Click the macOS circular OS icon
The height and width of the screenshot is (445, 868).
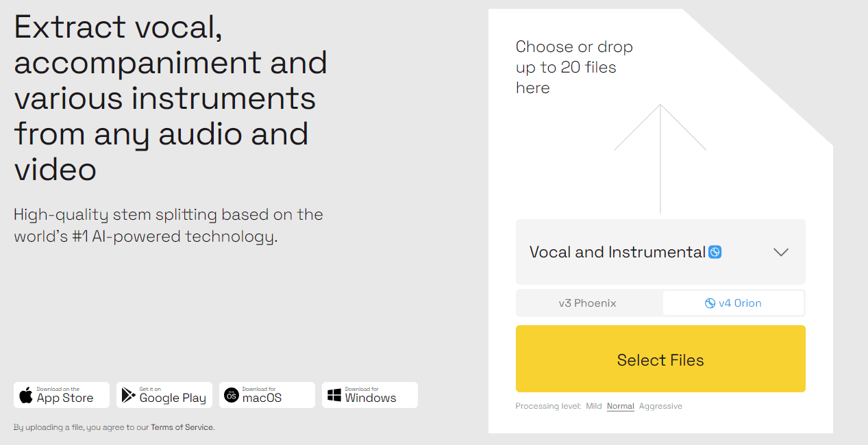pyautogui.click(x=232, y=395)
